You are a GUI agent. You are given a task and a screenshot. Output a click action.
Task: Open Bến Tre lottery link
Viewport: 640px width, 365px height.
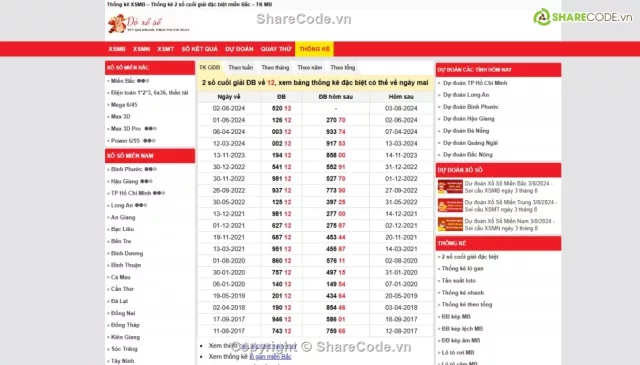[x=121, y=241]
